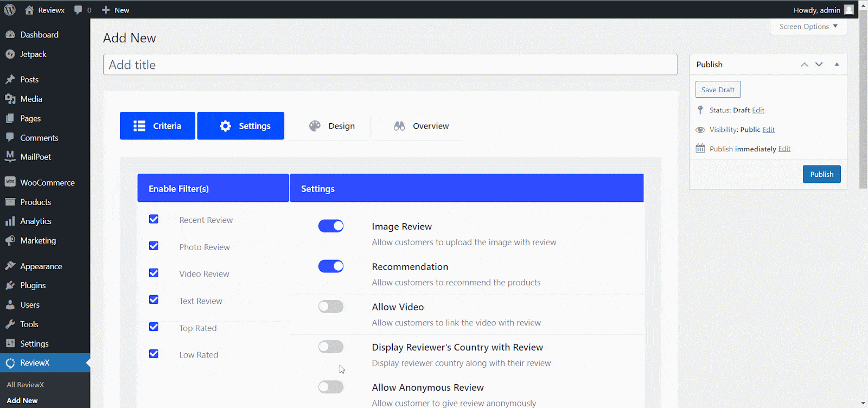Viewport: 868px width, 408px height.
Task: Click the Comments sidebar icon
Action: (10, 137)
